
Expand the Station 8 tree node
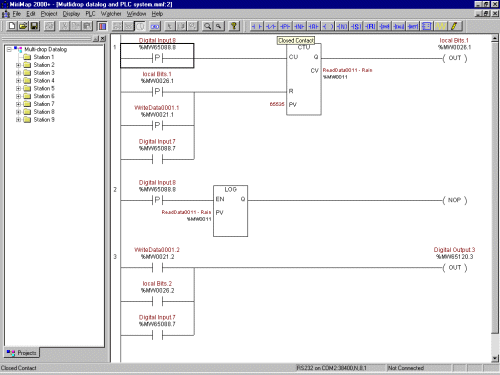(18, 112)
